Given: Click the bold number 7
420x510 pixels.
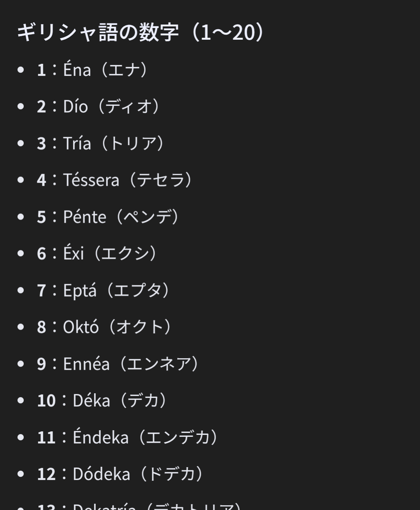Looking at the screenshot, I should (x=42, y=290).
